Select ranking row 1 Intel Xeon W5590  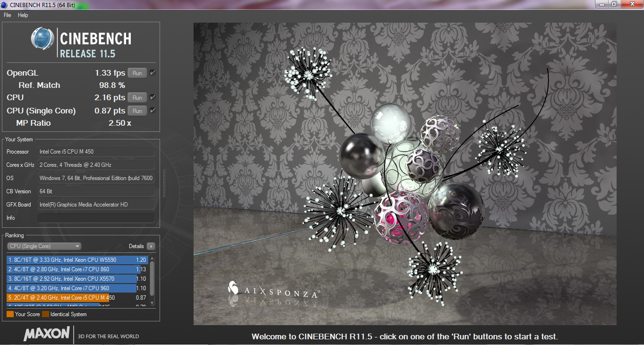tap(77, 260)
